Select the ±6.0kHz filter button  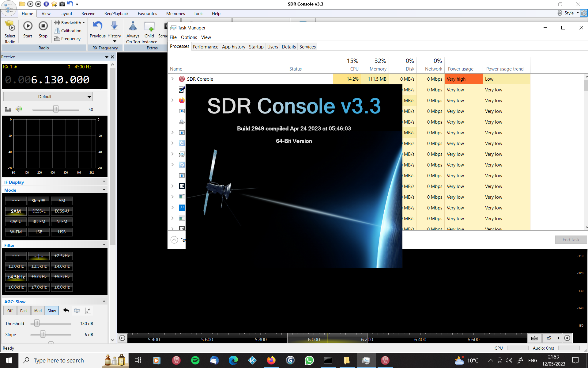16,287
